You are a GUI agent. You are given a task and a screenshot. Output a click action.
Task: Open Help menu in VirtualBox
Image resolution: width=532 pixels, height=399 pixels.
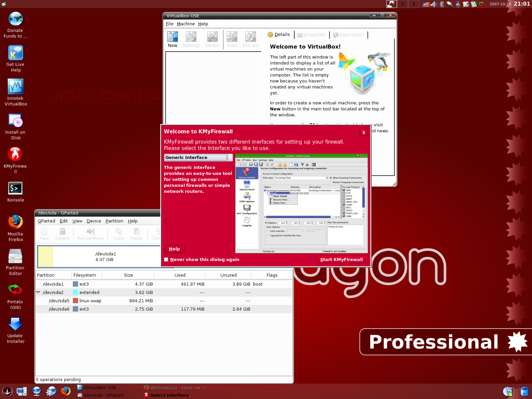(203, 24)
